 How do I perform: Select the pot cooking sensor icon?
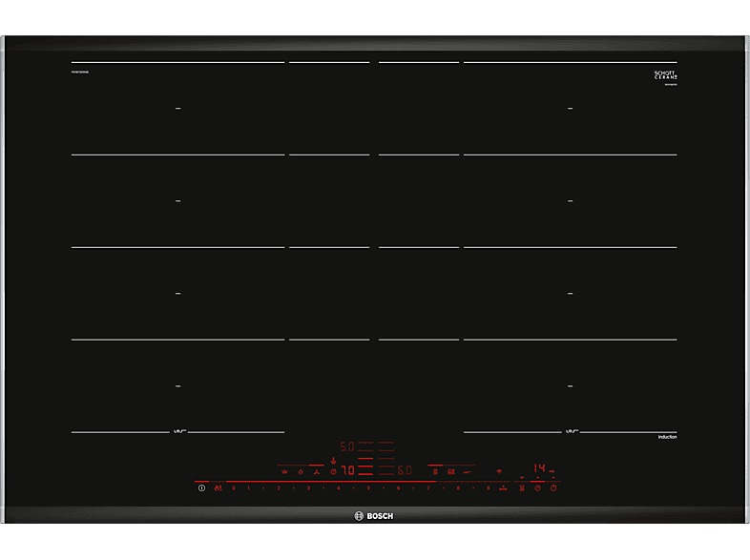pyautogui.click(x=284, y=472)
